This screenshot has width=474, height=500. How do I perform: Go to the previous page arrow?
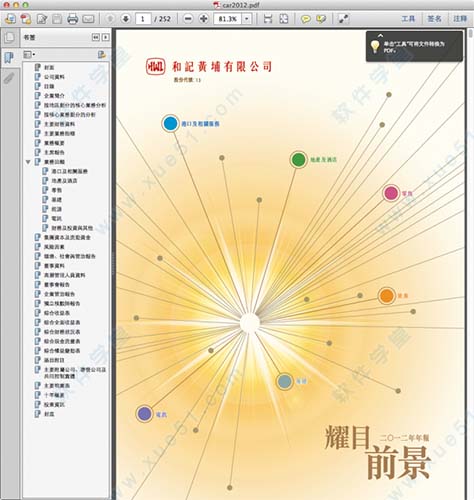point(110,19)
